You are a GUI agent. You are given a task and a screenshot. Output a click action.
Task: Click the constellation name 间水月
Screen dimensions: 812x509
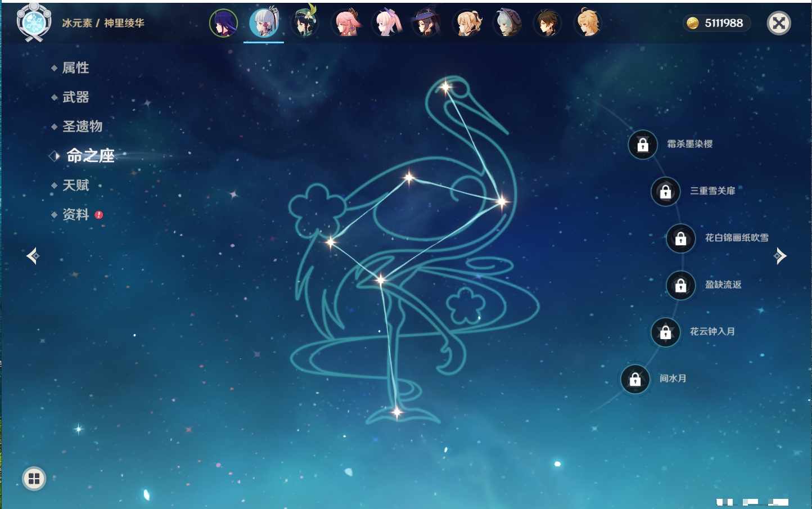click(673, 379)
